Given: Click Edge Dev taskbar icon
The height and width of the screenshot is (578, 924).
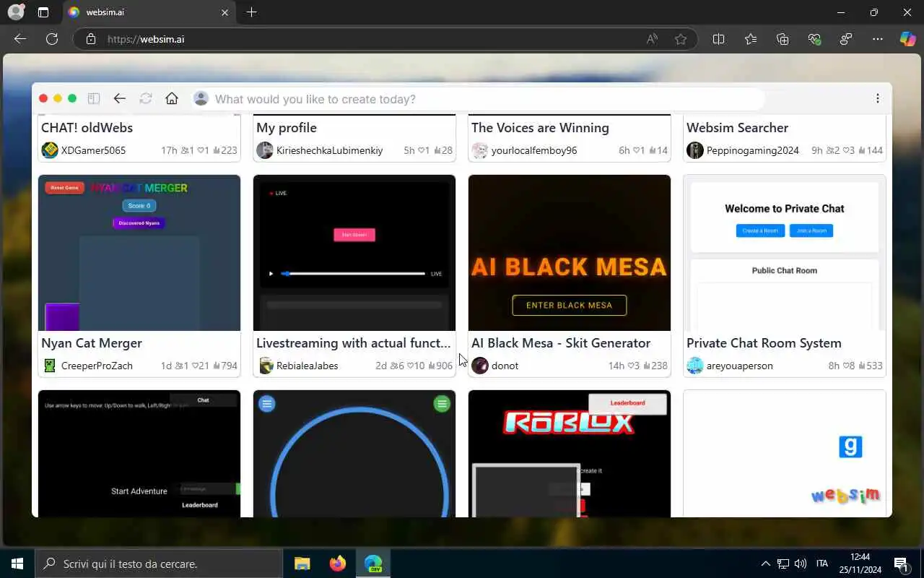Looking at the screenshot, I should click(x=373, y=564).
